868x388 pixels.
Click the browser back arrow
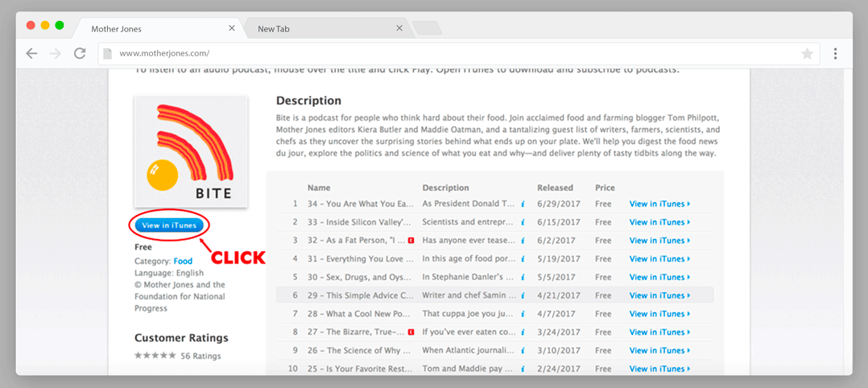click(31, 54)
